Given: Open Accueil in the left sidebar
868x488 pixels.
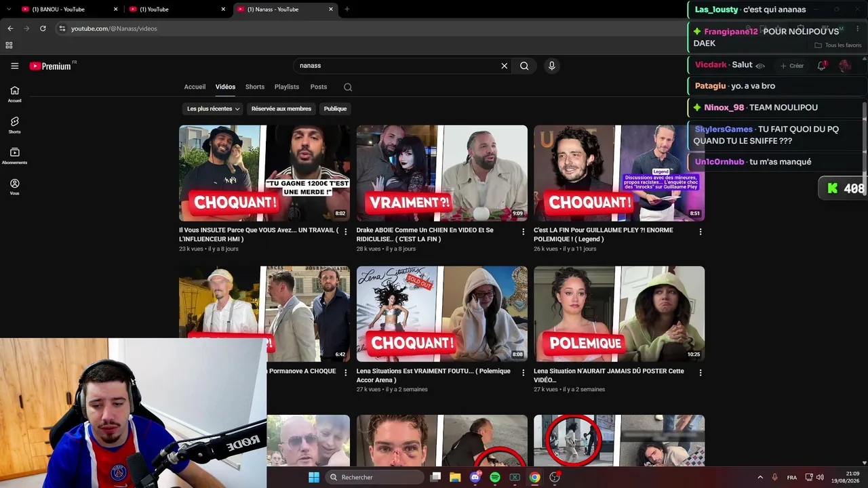Looking at the screenshot, I should (x=14, y=94).
